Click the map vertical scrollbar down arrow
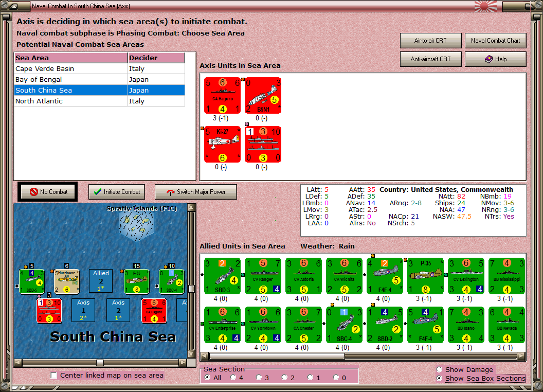 click(x=191, y=354)
